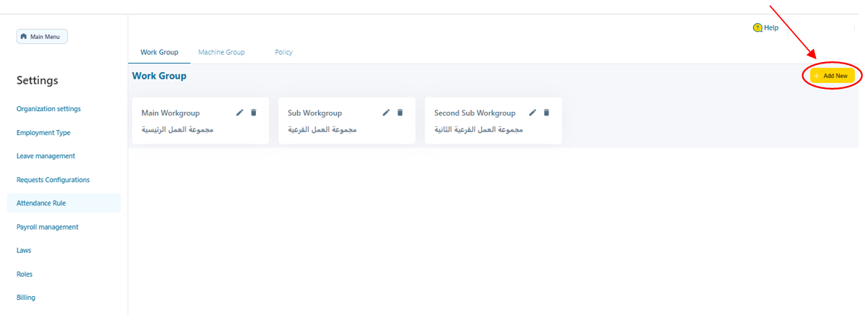The image size is (868, 320).
Task: Go to Employment Type settings
Action: (43, 133)
